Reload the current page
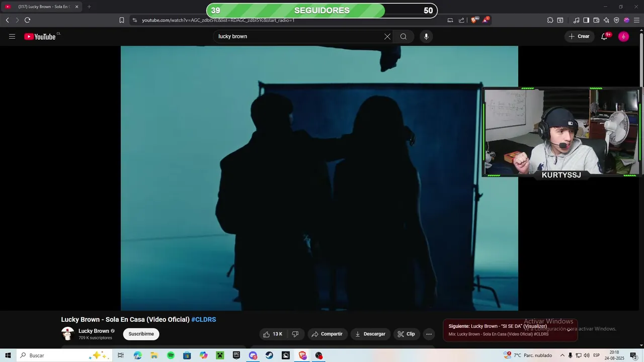644x362 pixels. [x=27, y=20]
